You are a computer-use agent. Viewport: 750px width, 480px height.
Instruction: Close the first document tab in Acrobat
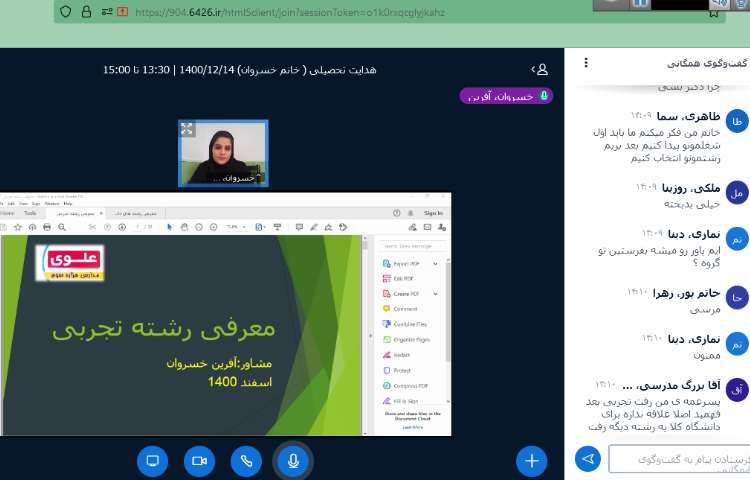coord(101,213)
